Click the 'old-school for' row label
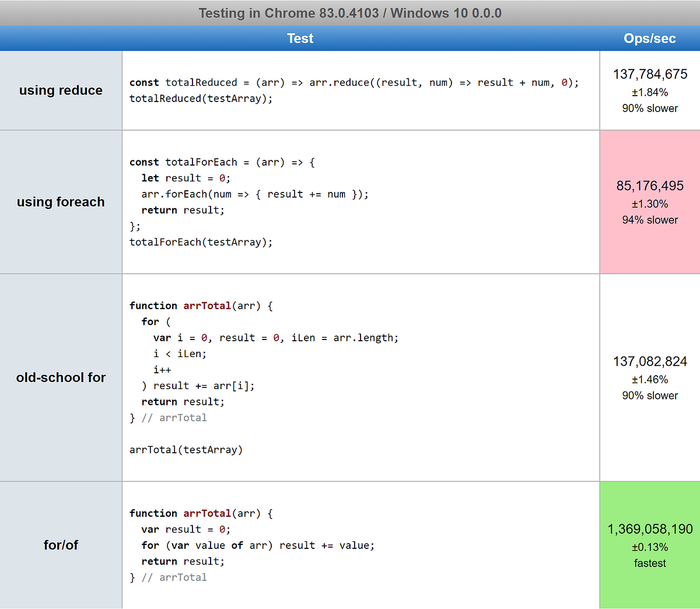The width and height of the screenshot is (700, 609). click(x=61, y=377)
